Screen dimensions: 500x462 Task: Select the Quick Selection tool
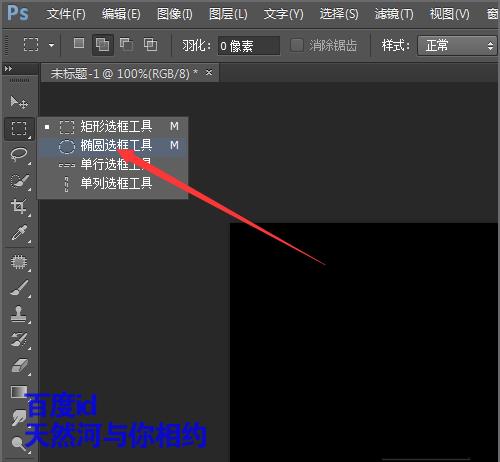(19, 181)
